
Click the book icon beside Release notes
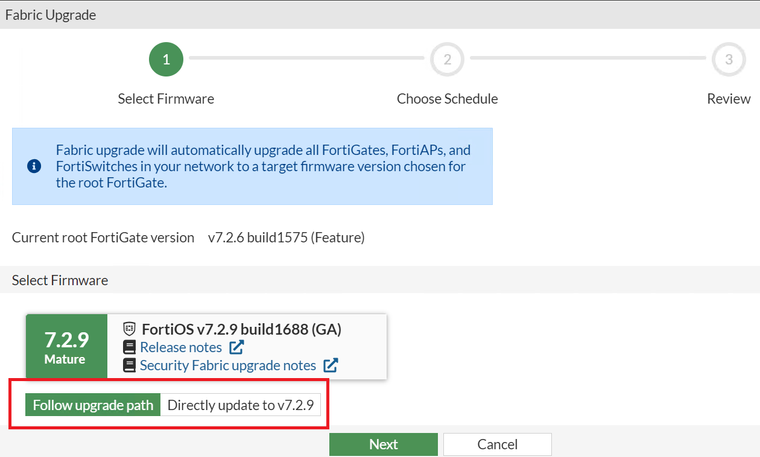(x=129, y=347)
